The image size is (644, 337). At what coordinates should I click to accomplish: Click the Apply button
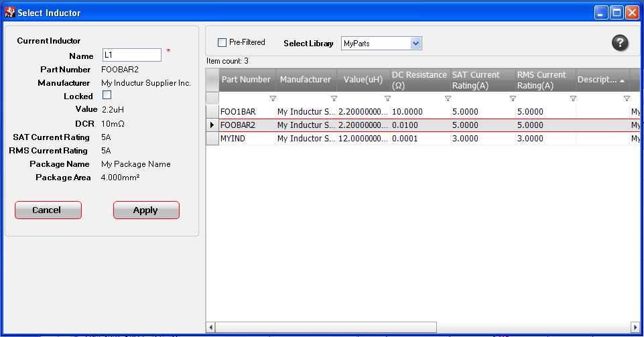(146, 210)
